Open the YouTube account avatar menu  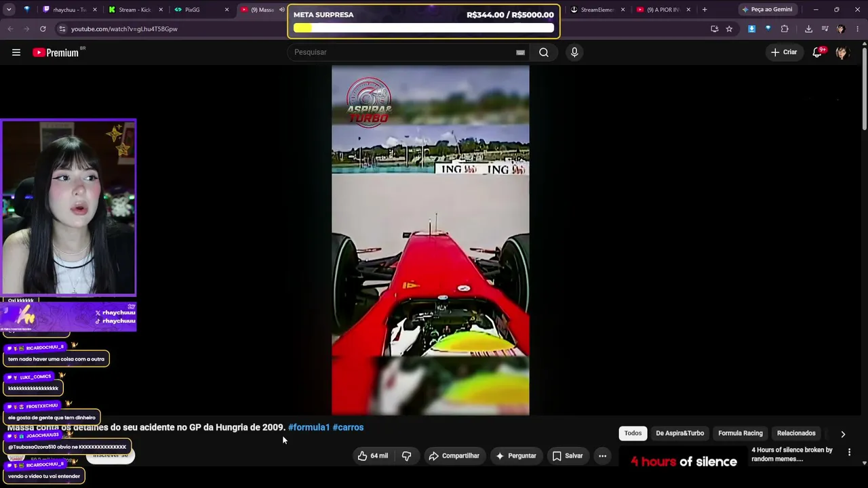(x=842, y=52)
